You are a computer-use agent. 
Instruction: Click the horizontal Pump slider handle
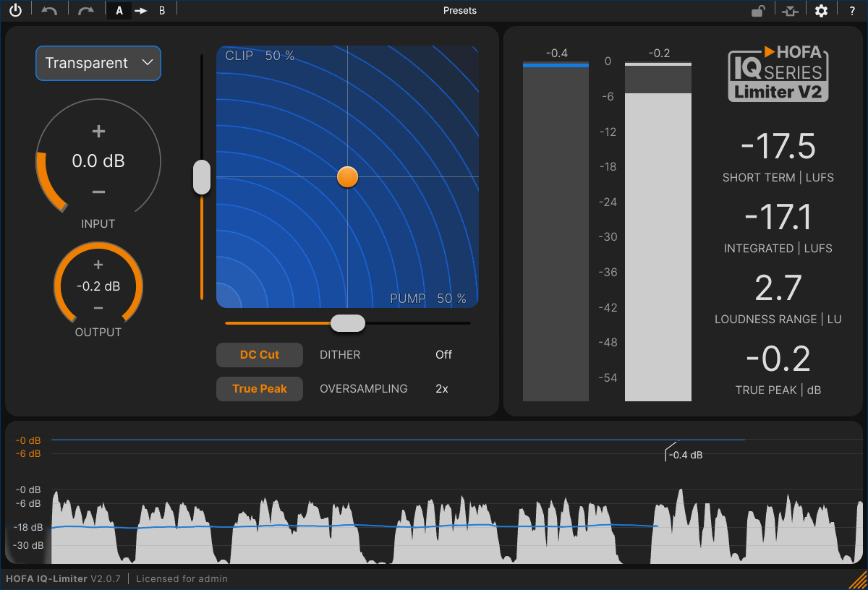pos(348,323)
